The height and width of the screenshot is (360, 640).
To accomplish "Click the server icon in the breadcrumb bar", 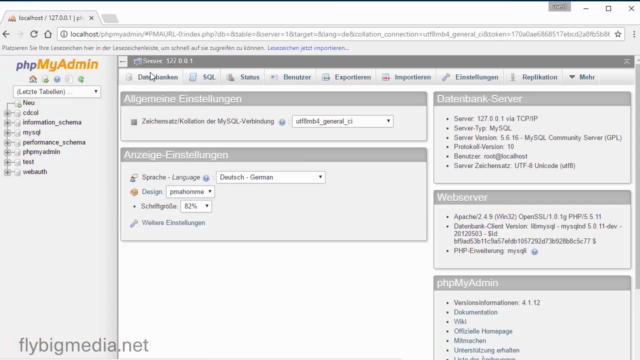I will click(x=138, y=61).
